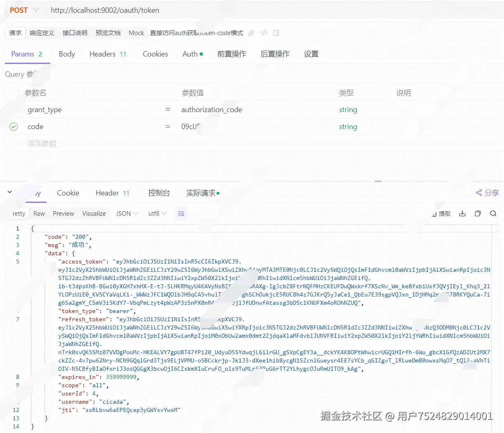The height and width of the screenshot is (433, 504).
Task: Open the grant_type string type dropdown
Action: (x=348, y=110)
